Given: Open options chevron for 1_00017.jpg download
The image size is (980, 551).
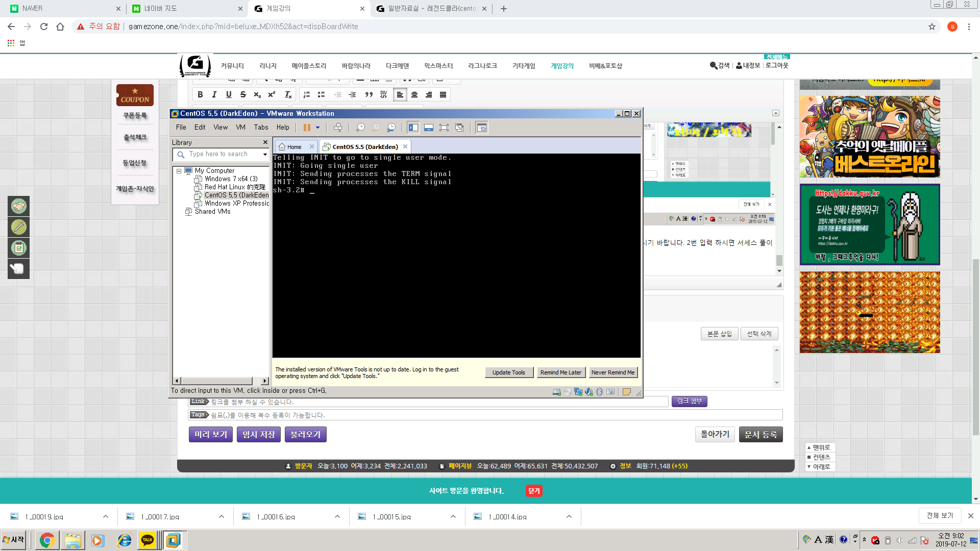Looking at the screenshot, I should pyautogui.click(x=221, y=516).
